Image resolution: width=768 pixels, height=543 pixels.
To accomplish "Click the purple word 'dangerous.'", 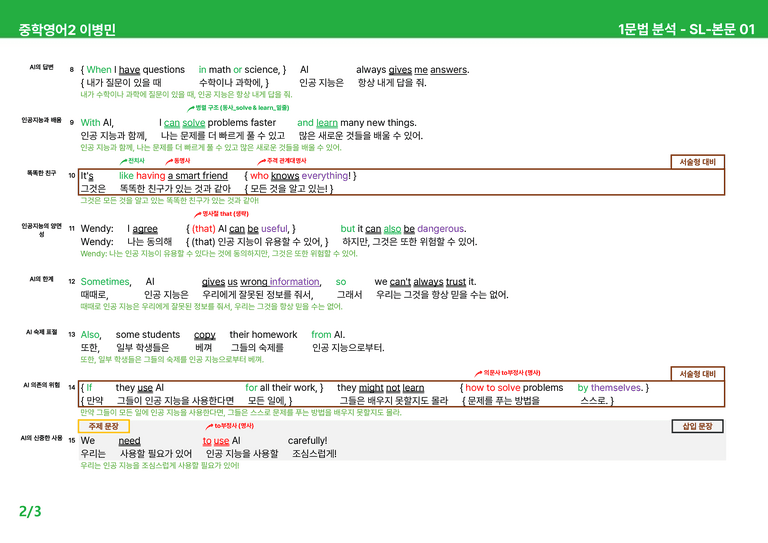I will (x=442, y=229).
